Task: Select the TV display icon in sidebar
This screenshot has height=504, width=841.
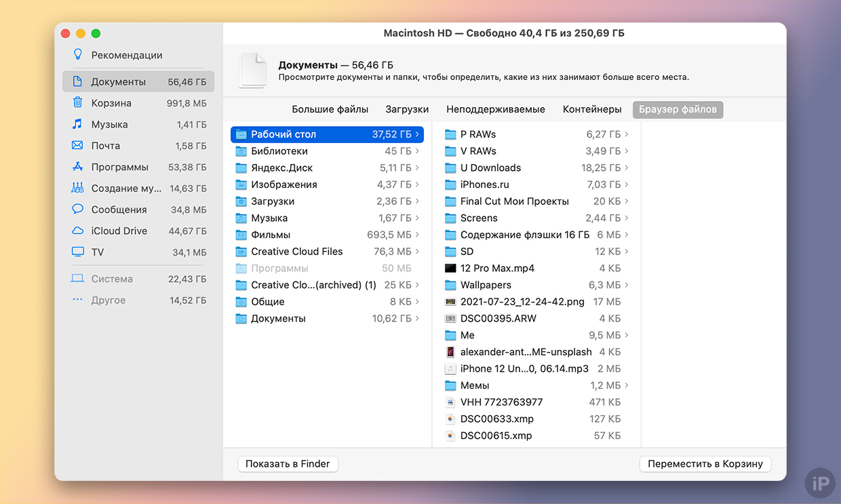Action: [78, 252]
